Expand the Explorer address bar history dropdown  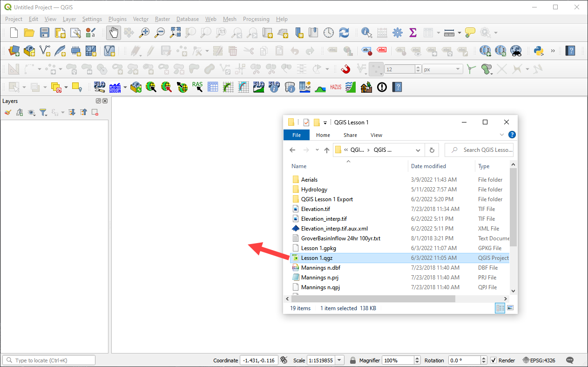pyautogui.click(x=418, y=150)
